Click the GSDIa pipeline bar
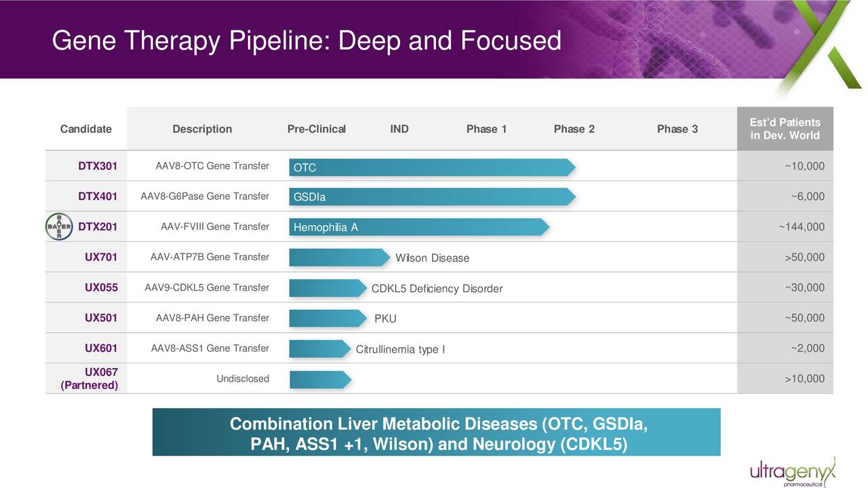The height and width of the screenshot is (488, 868). click(x=432, y=197)
